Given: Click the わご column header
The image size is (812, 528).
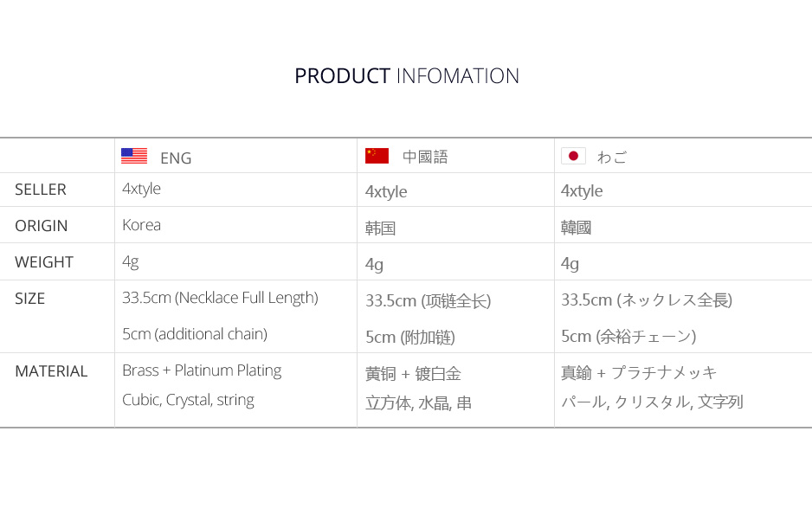Looking at the screenshot, I should point(612,158).
